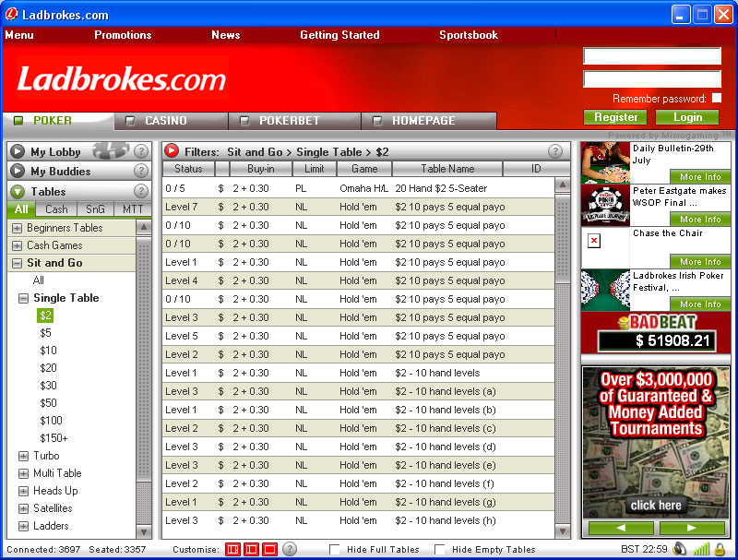
Task: Collapse the Single Table tree node
Action: pyautogui.click(x=23, y=298)
